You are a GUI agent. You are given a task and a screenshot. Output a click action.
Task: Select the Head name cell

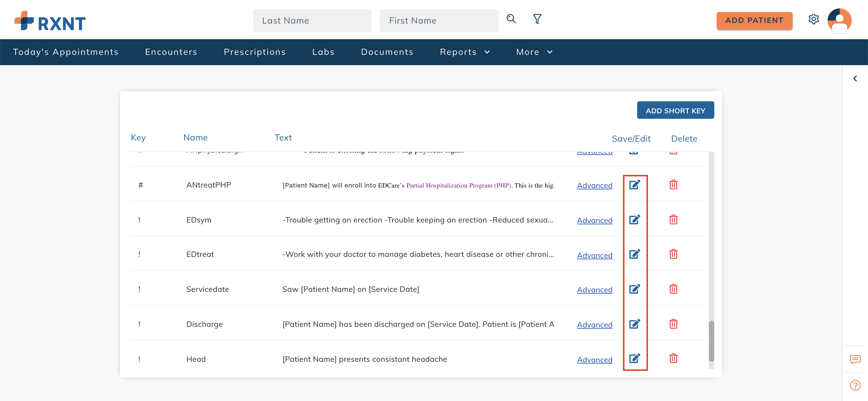[196, 359]
